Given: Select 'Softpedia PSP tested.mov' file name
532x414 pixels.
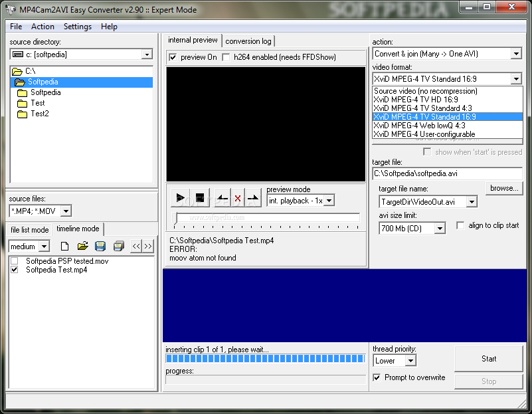Looking at the screenshot, I should click(x=67, y=261).
